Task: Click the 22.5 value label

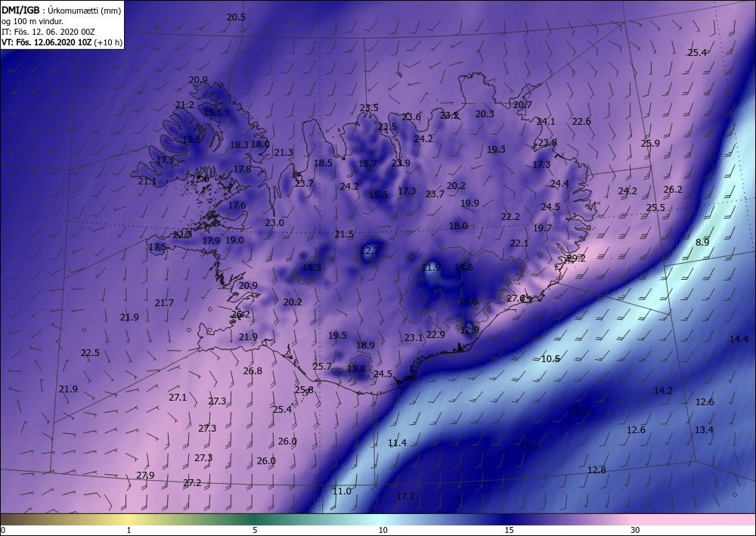Action: click(90, 353)
